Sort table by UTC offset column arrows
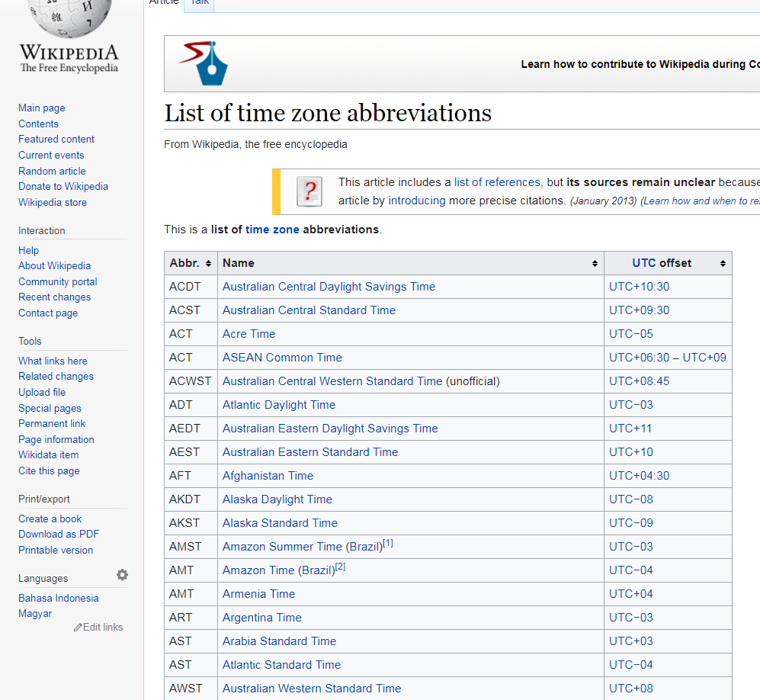Viewport: 760px width, 700px height. point(723,264)
